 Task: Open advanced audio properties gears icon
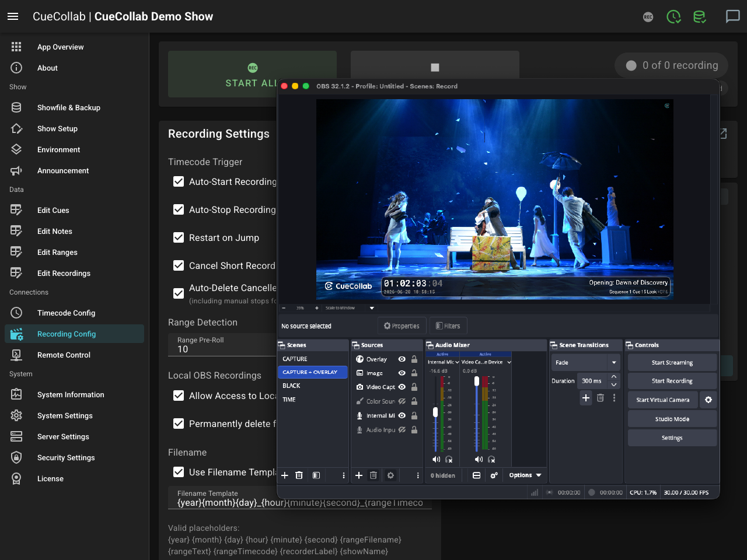[x=494, y=475]
